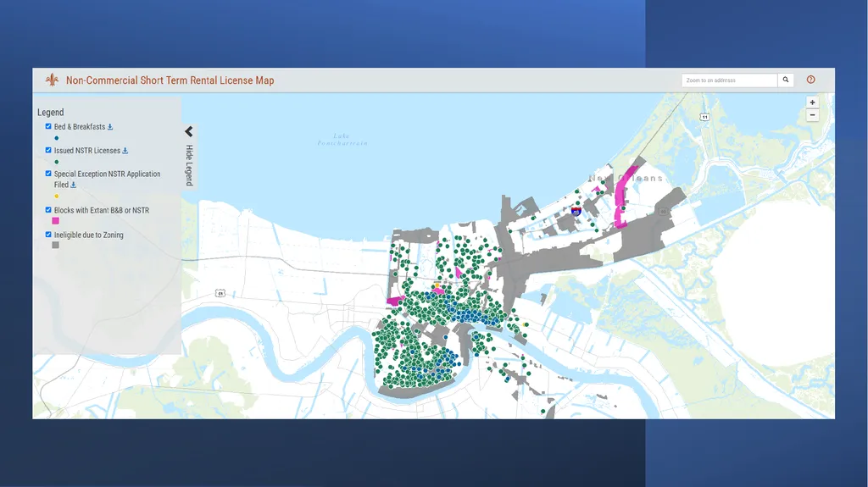
Task: Click the pink Blocks with Extant swatch
Action: pos(55,221)
